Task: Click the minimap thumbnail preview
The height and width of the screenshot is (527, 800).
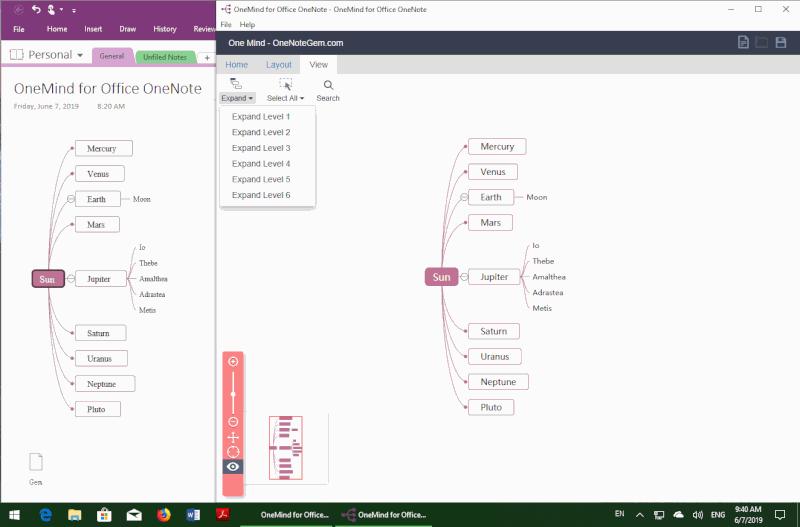Action: [286, 448]
